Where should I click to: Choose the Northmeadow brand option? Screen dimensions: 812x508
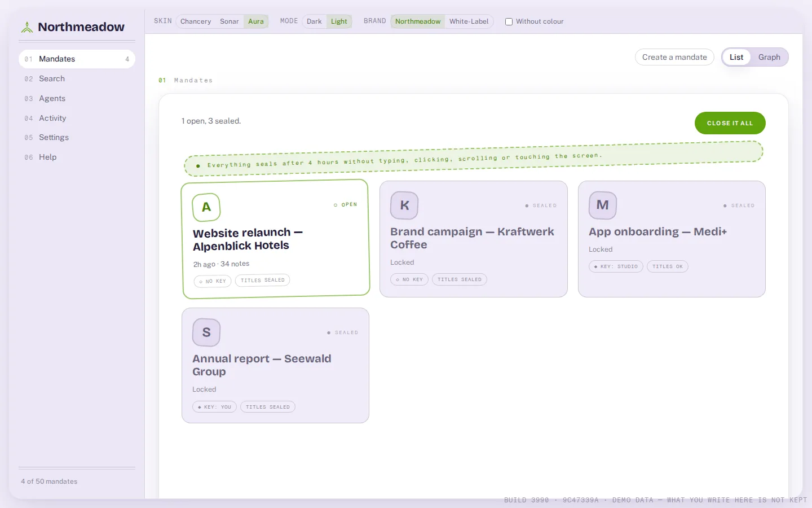point(418,21)
